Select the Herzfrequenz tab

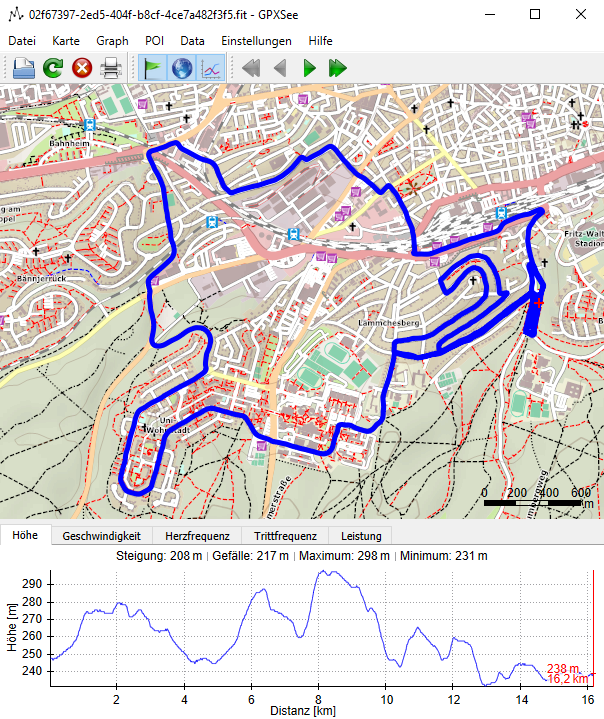point(197,536)
